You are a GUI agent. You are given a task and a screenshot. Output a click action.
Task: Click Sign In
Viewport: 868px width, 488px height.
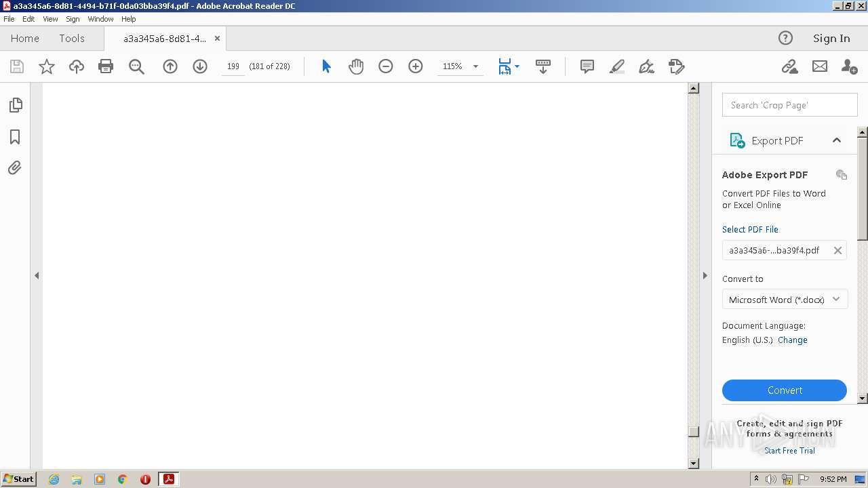831,38
